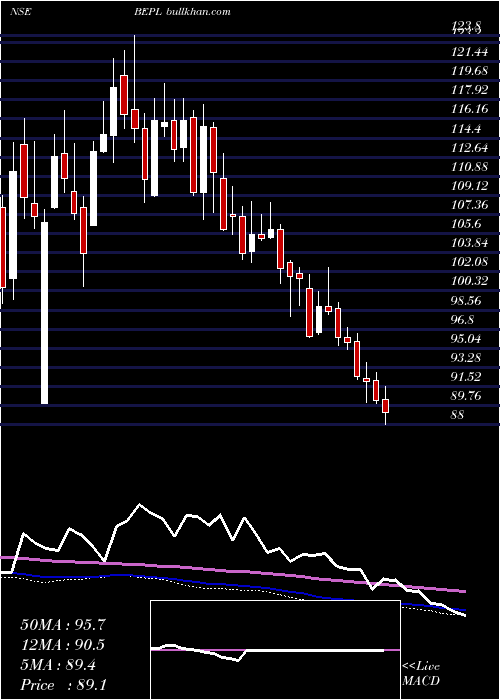Screen dimensions: 500x700
Task: Select the 103.84 price axis label
Action: (469, 243)
